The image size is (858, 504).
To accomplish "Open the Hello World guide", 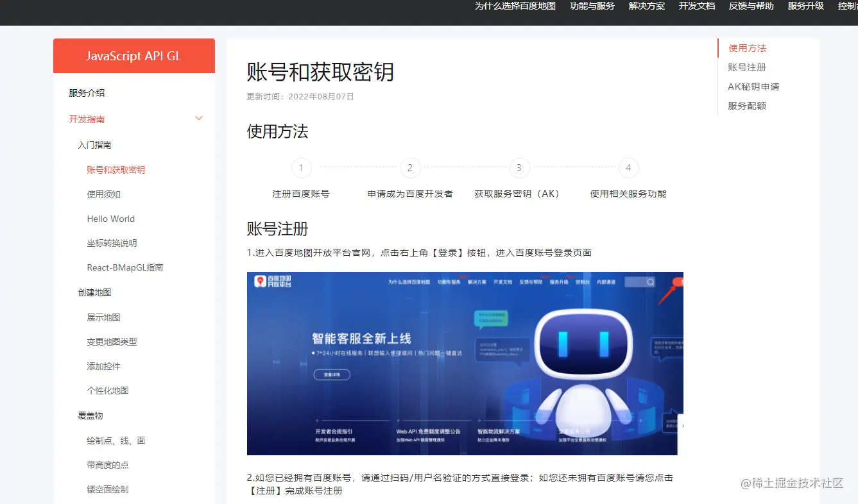I will click(x=110, y=219).
